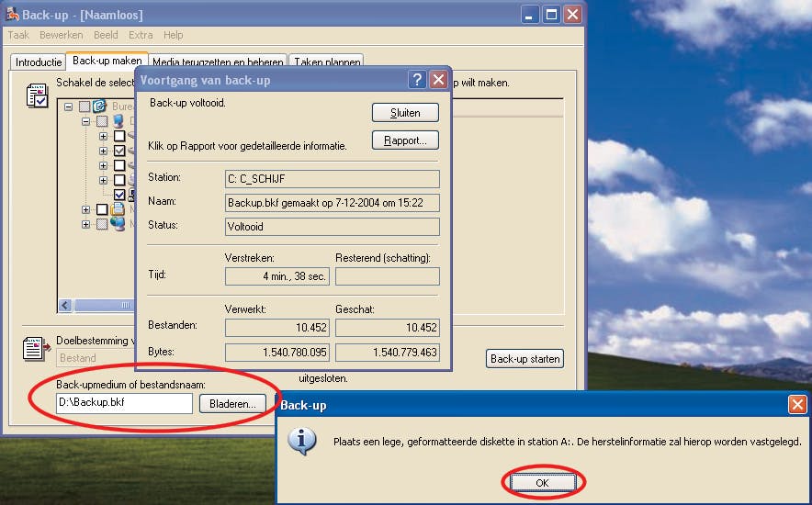Expand the fourth drive node under the computer
812x505 pixels.
[103, 180]
